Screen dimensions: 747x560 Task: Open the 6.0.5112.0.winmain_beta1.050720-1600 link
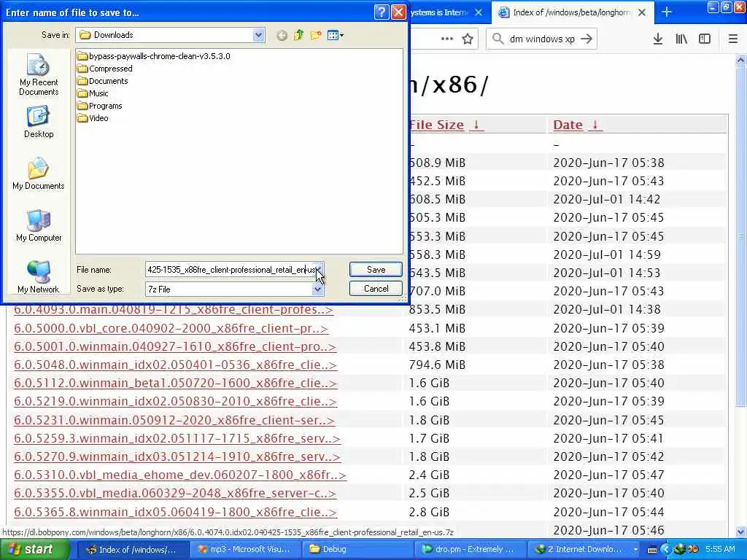(175, 383)
